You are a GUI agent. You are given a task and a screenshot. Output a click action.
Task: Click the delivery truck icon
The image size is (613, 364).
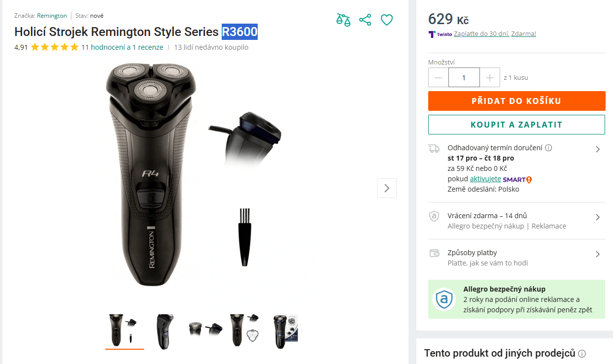point(434,148)
